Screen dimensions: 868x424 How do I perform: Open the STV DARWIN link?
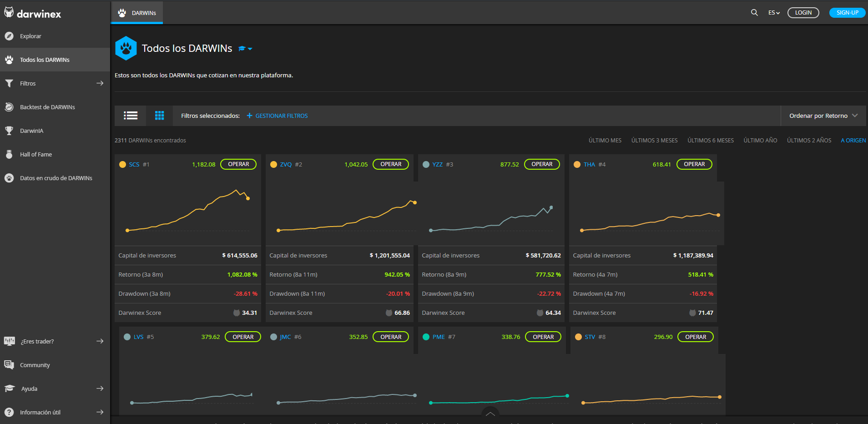(590, 337)
